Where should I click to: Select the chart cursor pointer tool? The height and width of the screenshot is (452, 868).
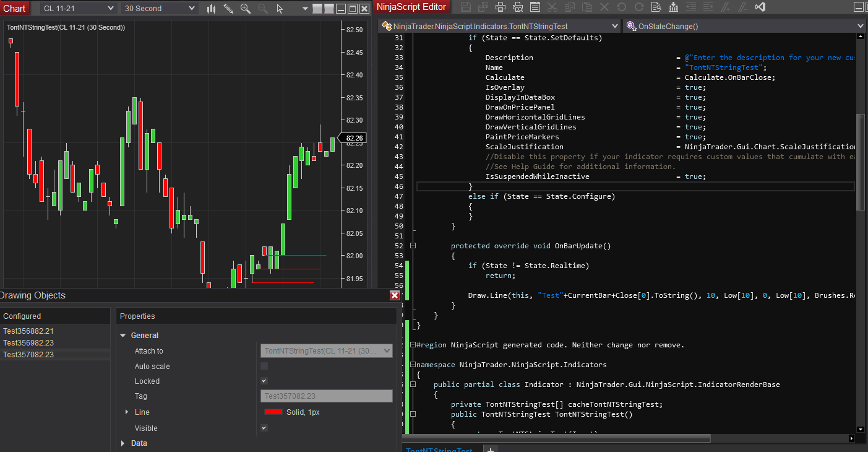pyautogui.click(x=280, y=9)
